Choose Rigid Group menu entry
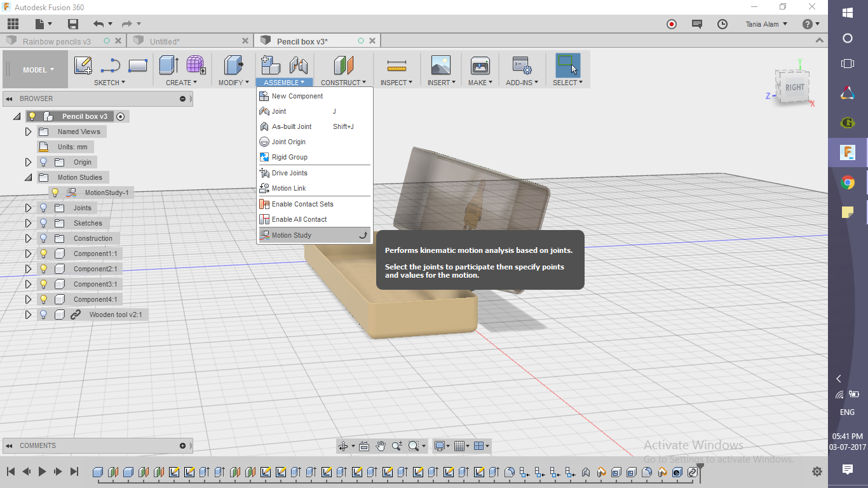The image size is (868, 488). pyautogui.click(x=315, y=157)
